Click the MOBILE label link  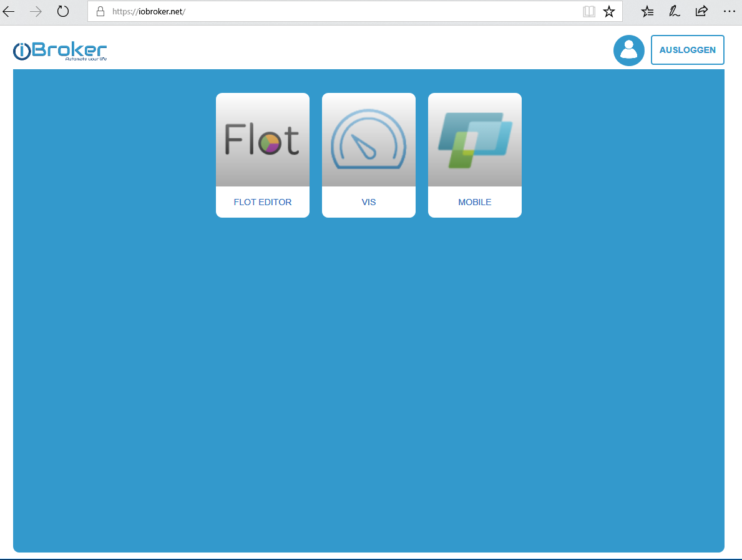pos(475,202)
